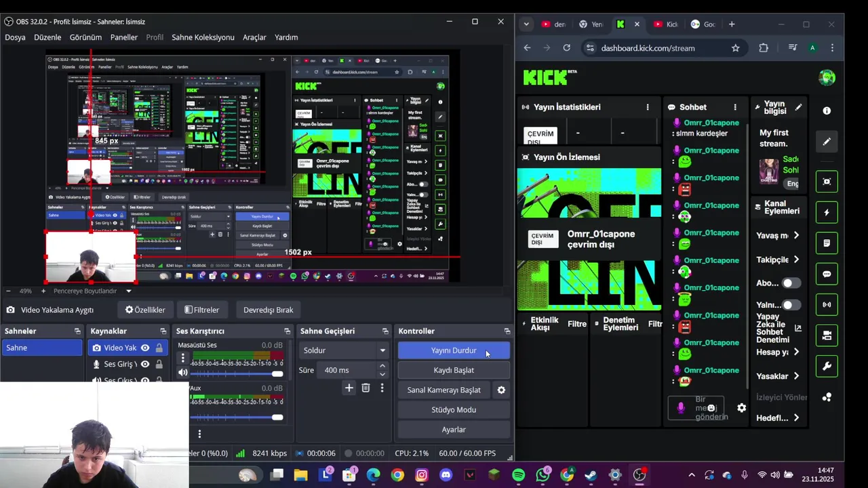Click the camera icon in Kick sidebar

tap(827, 335)
